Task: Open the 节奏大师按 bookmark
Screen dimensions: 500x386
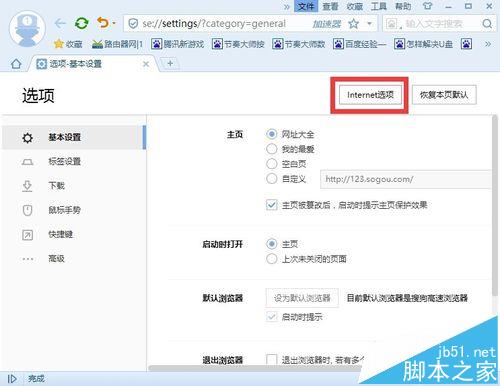Action: 238,44
